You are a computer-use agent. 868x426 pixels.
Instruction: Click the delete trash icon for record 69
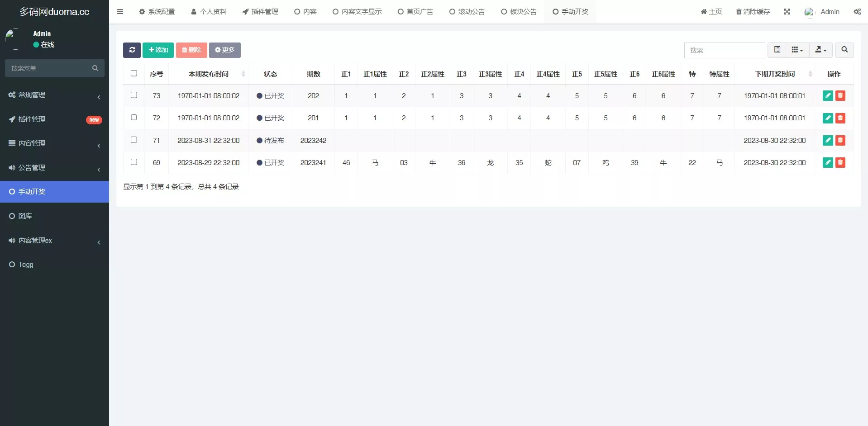pos(840,162)
